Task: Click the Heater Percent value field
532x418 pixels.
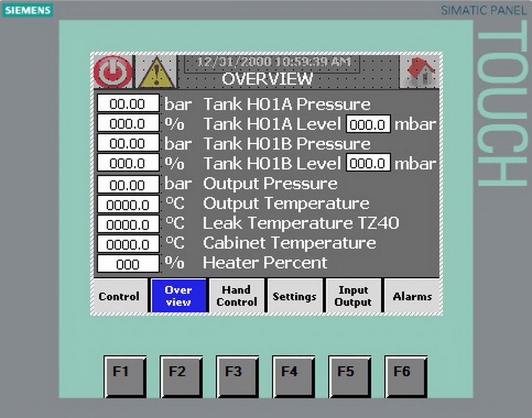Action: 128,264
